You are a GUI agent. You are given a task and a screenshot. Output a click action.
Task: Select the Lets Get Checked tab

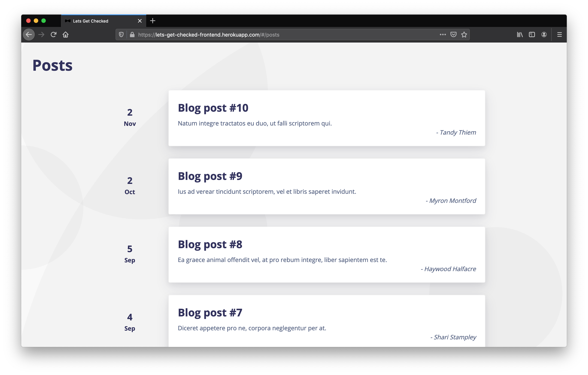(x=98, y=21)
